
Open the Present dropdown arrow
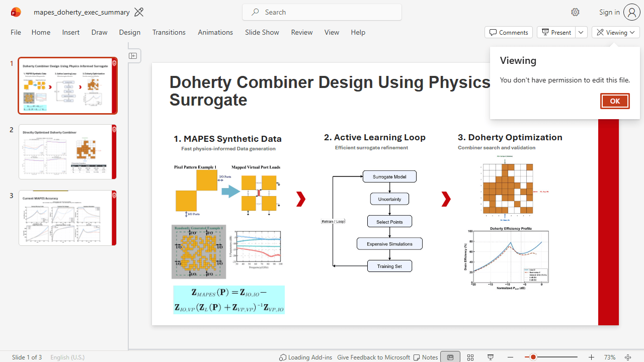click(581, 32)
